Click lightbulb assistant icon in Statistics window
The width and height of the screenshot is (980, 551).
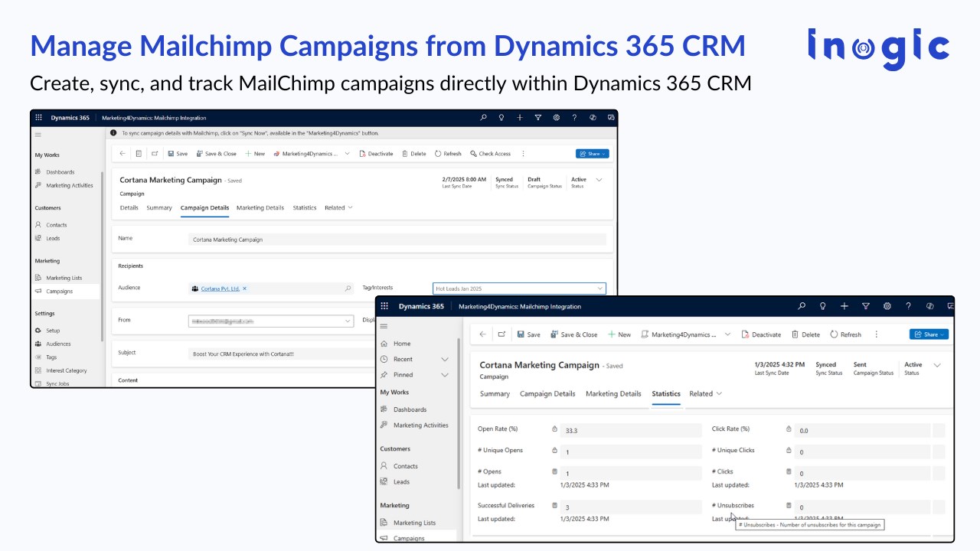[823, 306]
